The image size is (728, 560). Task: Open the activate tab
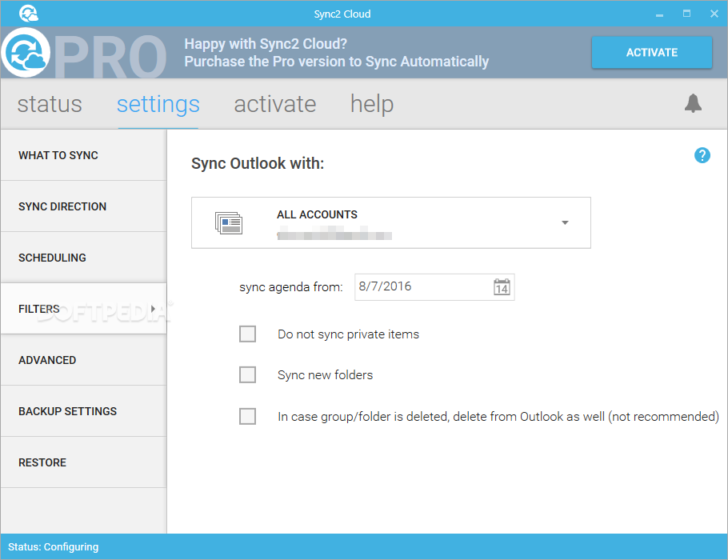tap(275, 104)
